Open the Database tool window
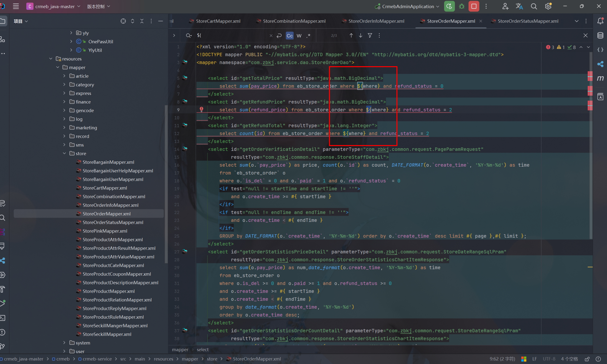Viewport: 607px width, 364px height. [x=600, y=35]
